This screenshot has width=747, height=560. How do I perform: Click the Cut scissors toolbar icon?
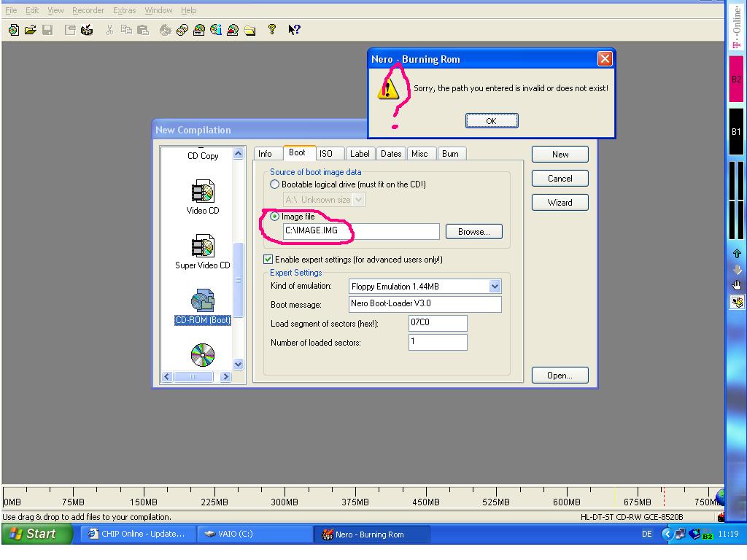[109, 30]
